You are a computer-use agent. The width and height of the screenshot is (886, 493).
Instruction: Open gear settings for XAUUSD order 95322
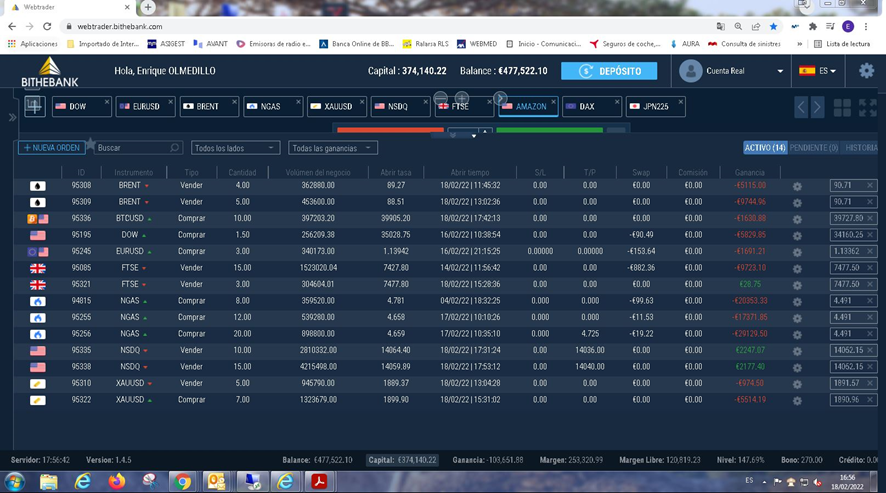pyautogui.click(x=797, y=400)
